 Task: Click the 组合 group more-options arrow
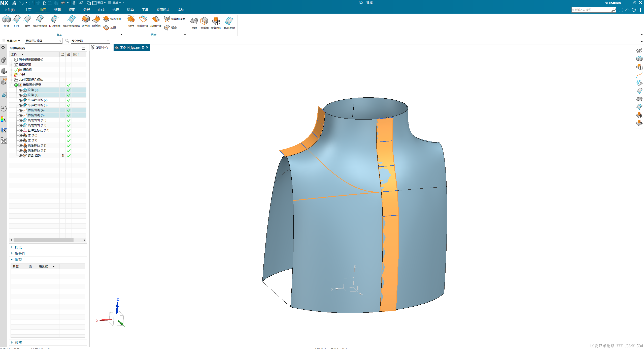(185, 35)
